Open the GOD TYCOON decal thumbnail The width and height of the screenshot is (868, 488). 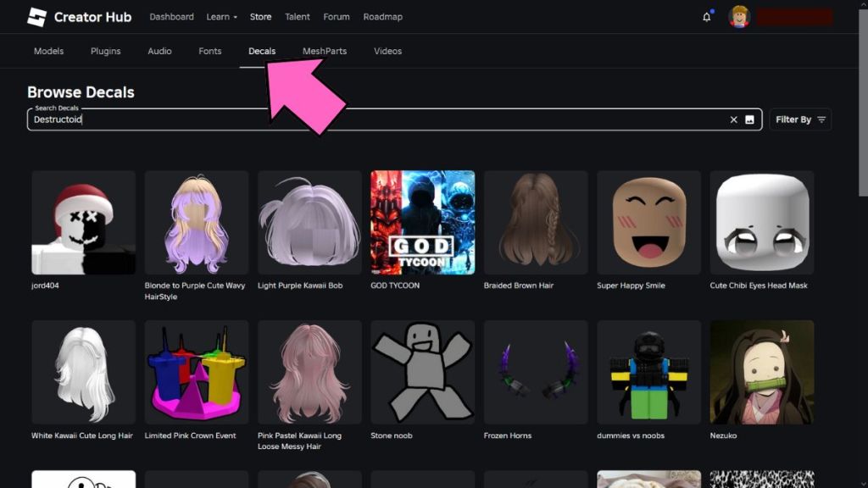tap(422, 222)
